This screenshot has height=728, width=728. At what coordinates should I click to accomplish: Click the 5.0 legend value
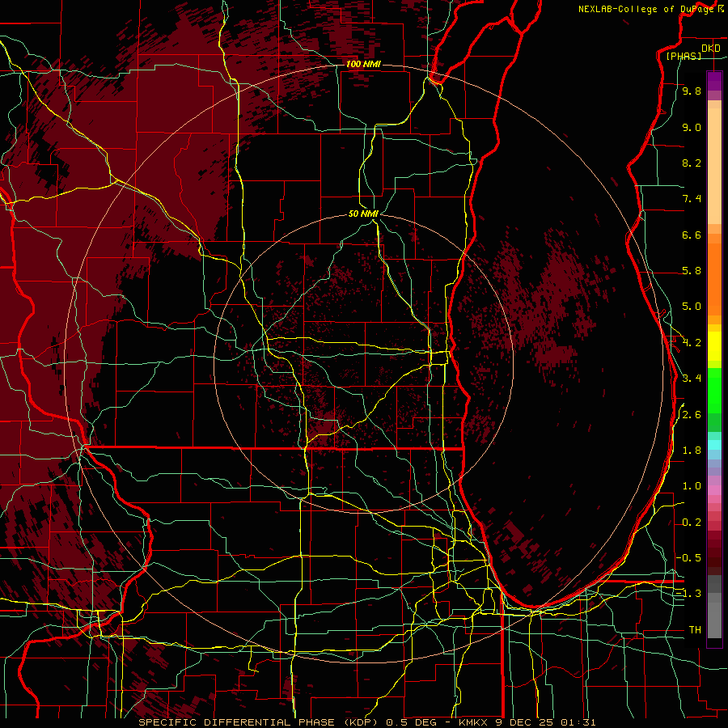click(x=692, y=307)
